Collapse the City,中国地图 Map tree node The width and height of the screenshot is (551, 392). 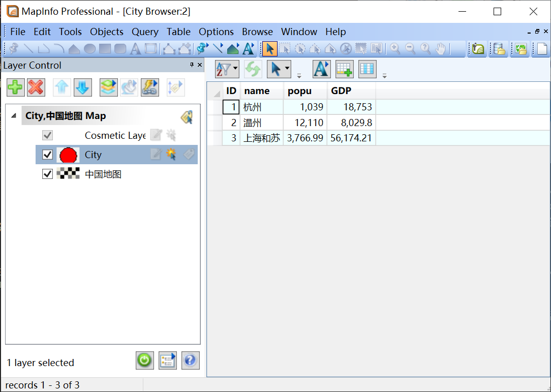[14, 115]
